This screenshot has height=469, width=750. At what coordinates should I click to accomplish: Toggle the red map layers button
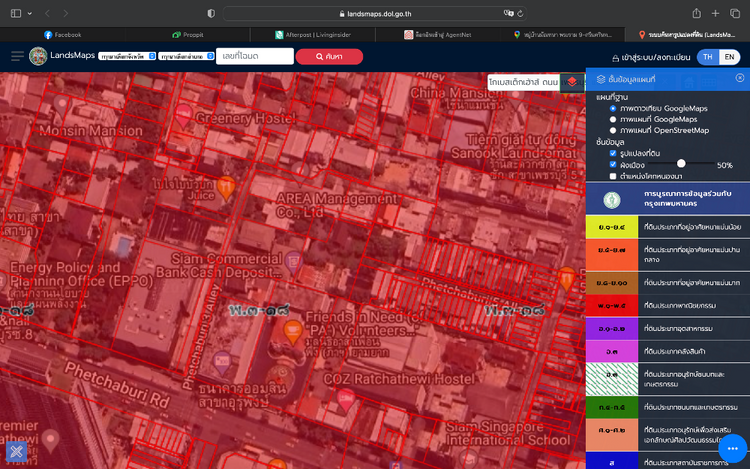tap(572, 82)
